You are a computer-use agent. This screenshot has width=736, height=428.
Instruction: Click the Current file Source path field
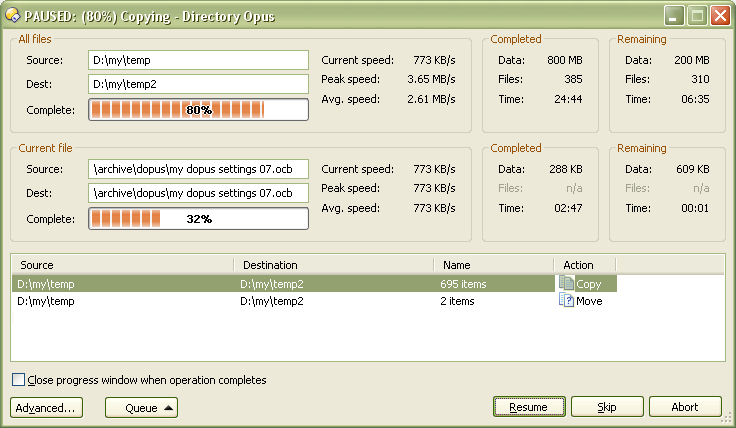click(x=198, y=168)
